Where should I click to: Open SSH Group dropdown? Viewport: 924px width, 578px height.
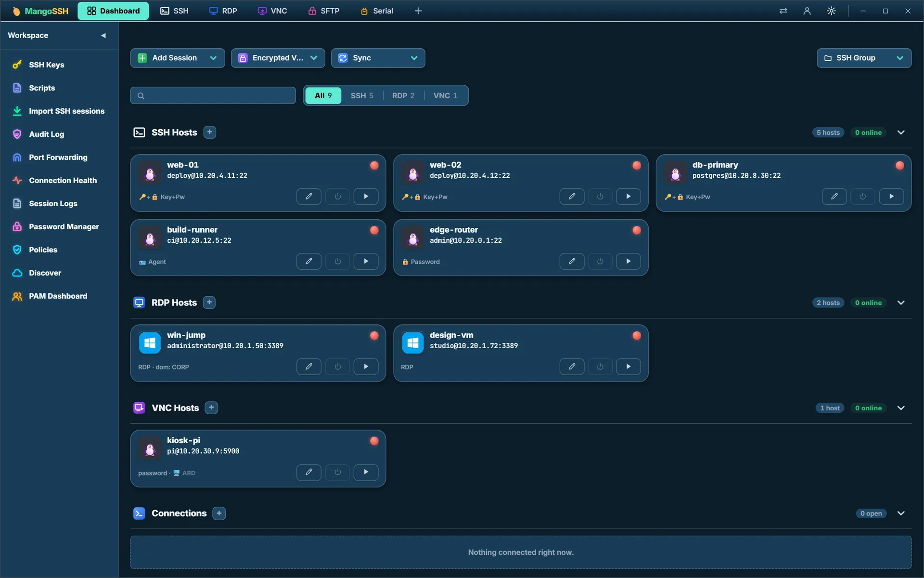coord(864,58)
